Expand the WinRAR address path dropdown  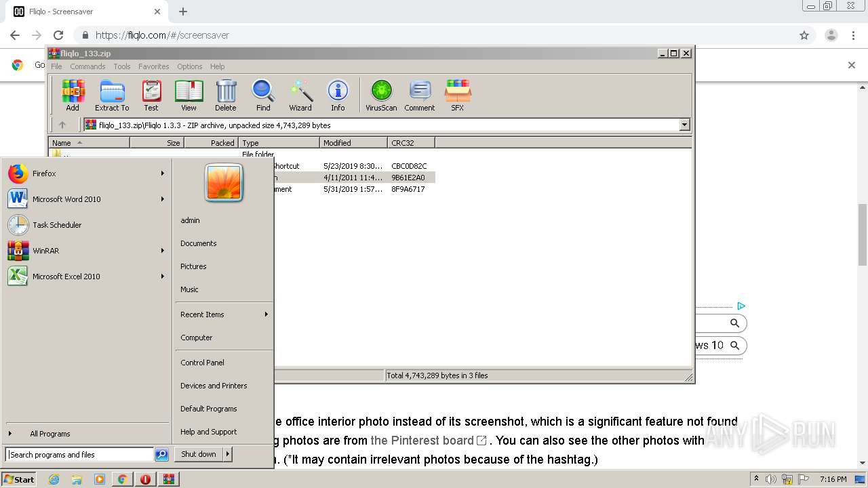tap(684, 125)
